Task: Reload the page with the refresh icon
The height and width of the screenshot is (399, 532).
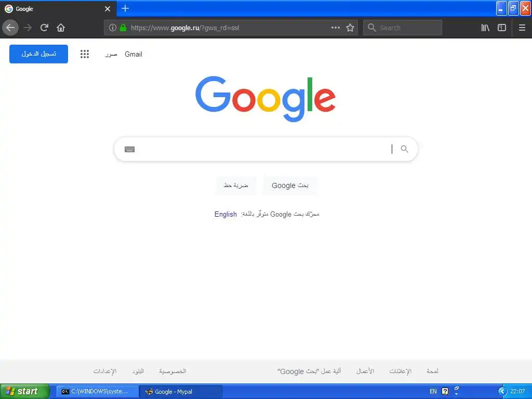Action: [44, 28]
